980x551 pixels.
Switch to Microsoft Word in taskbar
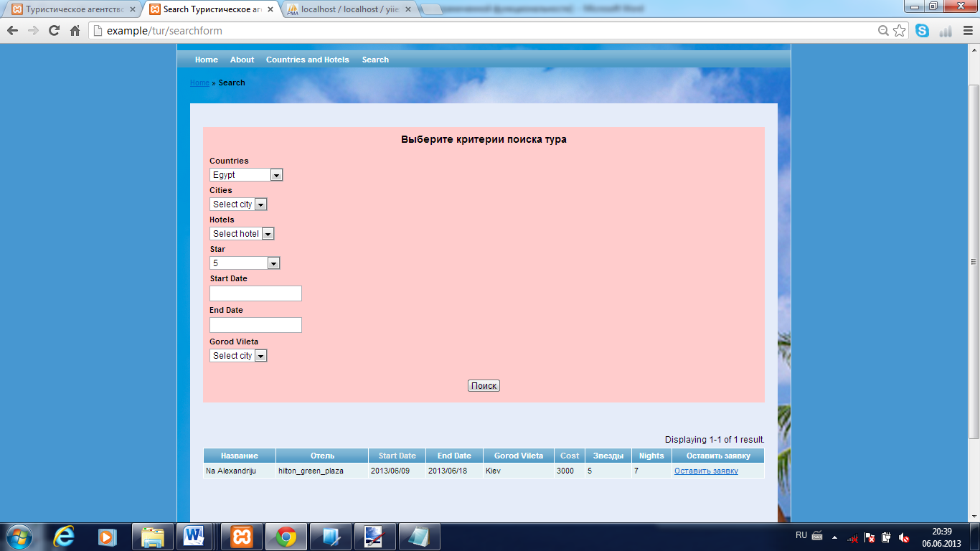click(194, 537)
